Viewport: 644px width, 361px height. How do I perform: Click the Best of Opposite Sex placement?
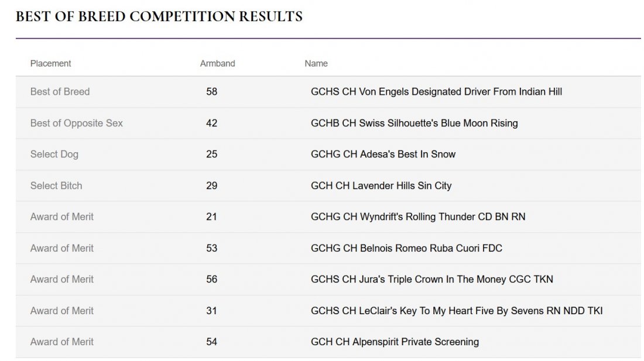[76, 123]
